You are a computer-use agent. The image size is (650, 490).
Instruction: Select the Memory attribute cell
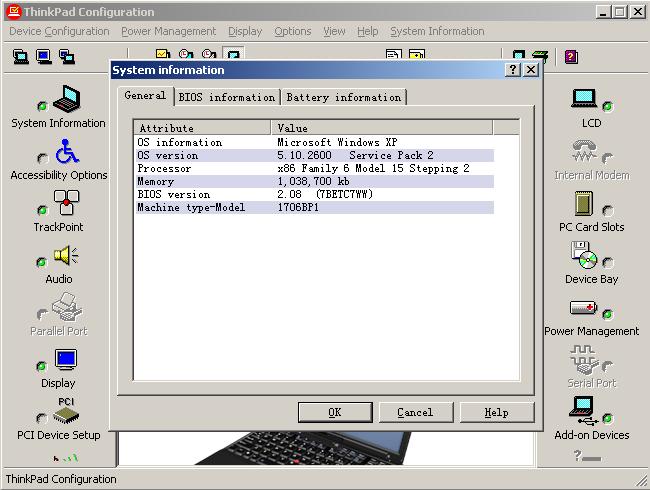pos(155,182)
